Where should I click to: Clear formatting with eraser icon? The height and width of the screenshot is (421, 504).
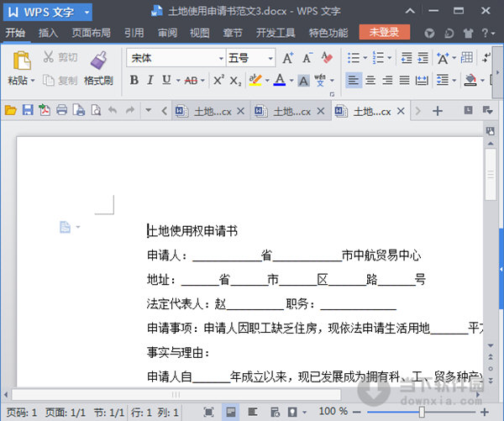[x=327, y=58]
